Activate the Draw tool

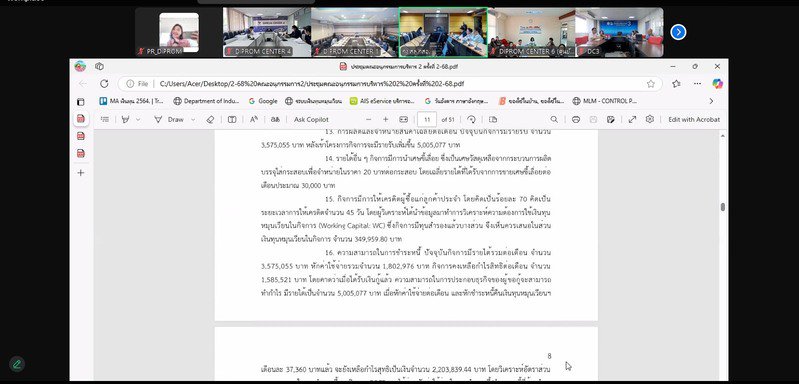169,119
